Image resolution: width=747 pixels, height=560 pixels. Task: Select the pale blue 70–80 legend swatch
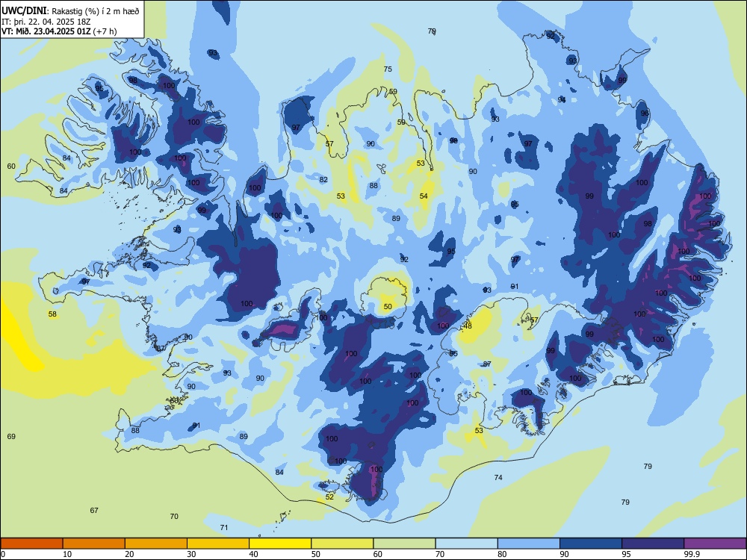466,544
